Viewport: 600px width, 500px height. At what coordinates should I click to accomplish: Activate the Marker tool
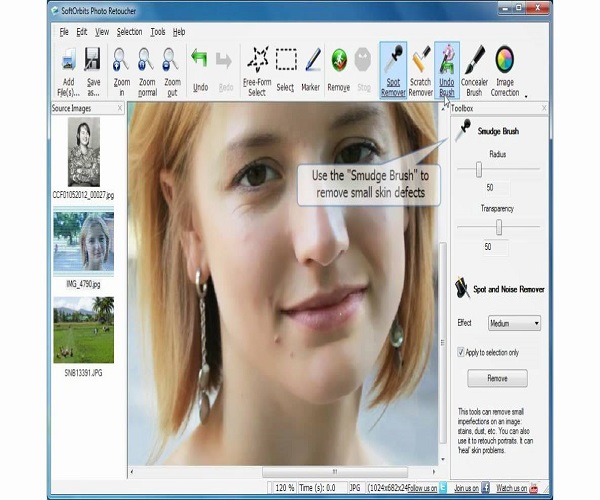(312, 60)
